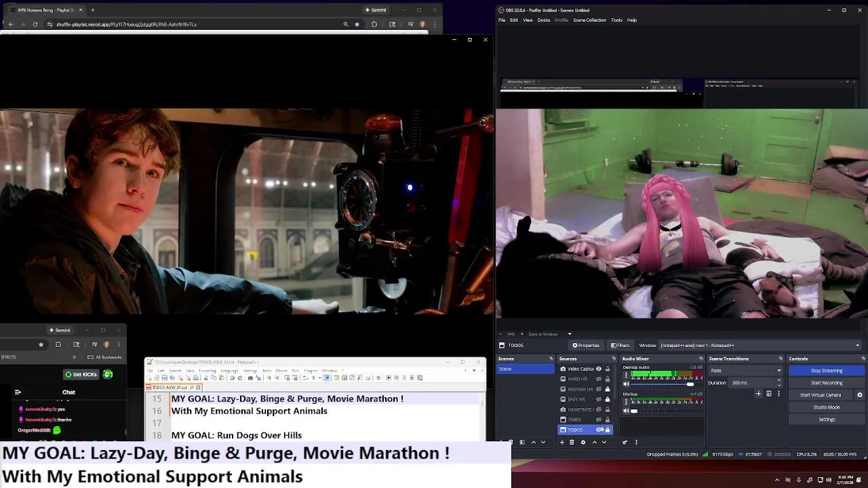Show the TIMER source
Viewport: 868px width, 488px height.
point(599,420)
